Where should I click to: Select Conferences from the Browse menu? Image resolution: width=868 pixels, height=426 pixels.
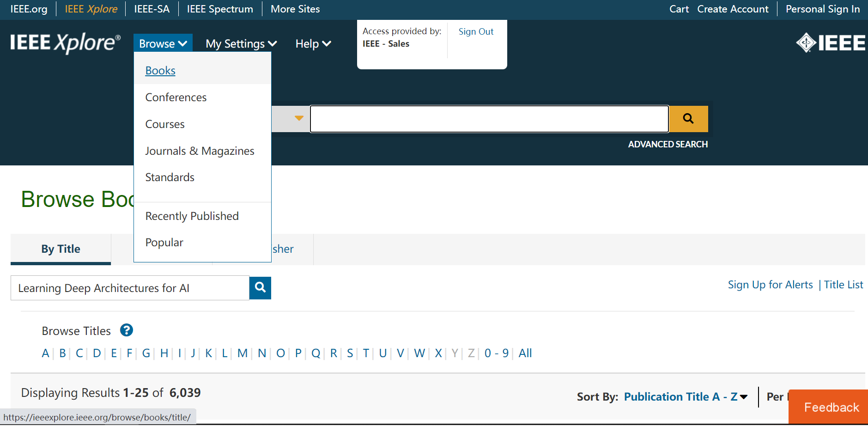point(176,97)
